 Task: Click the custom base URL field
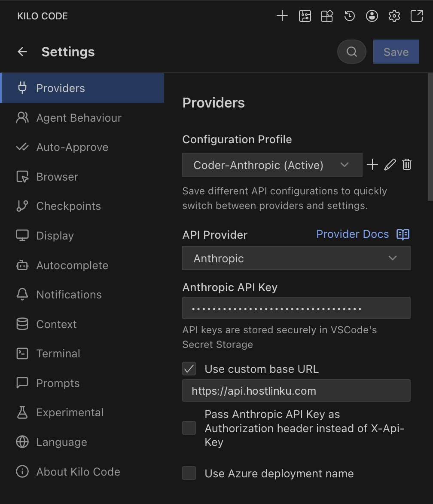click(296, 390)
